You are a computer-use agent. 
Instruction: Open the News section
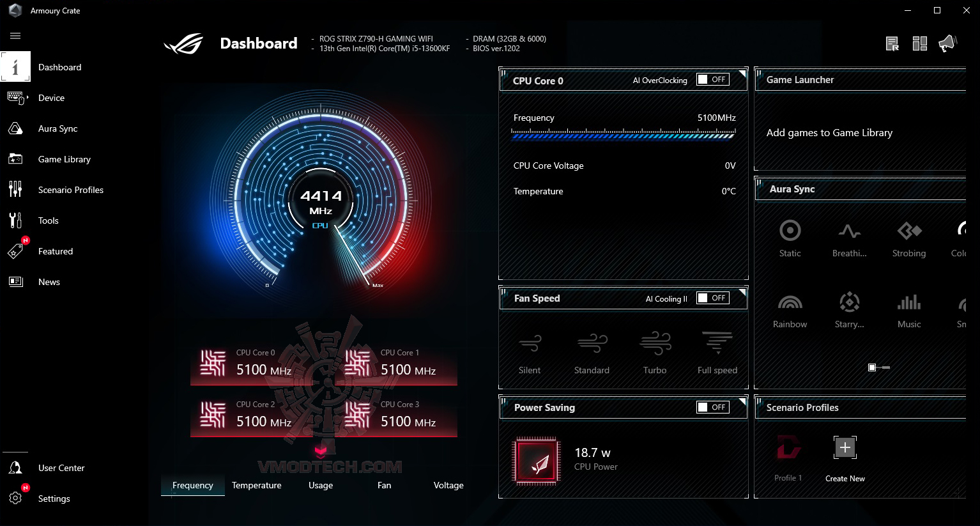(x=49, y=282)
